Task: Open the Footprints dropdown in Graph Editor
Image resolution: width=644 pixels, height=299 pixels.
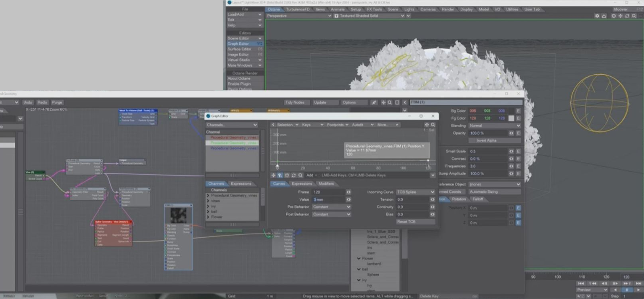Action: click(x=338, y=125)
